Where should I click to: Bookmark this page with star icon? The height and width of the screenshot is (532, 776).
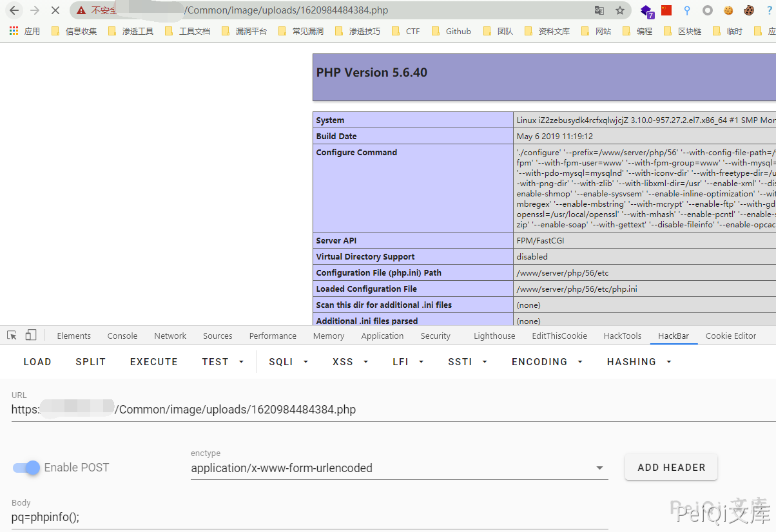(x=620, y=10)
